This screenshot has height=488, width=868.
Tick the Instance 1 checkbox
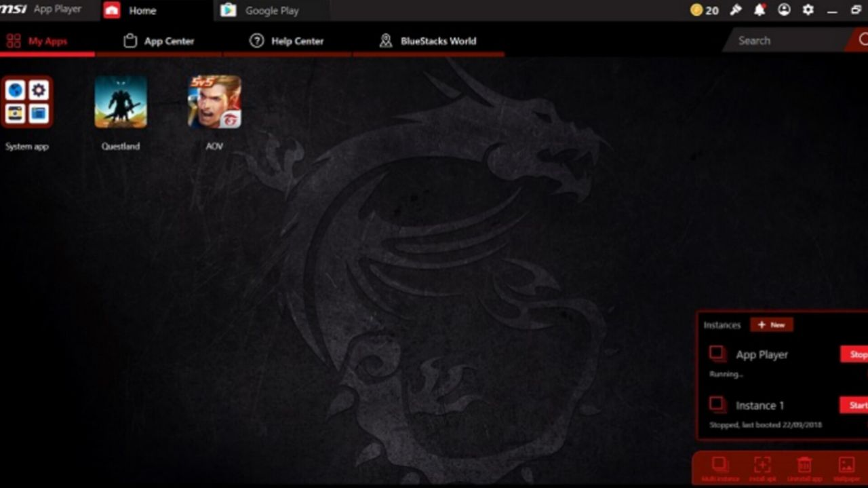(x=717, y=404)
